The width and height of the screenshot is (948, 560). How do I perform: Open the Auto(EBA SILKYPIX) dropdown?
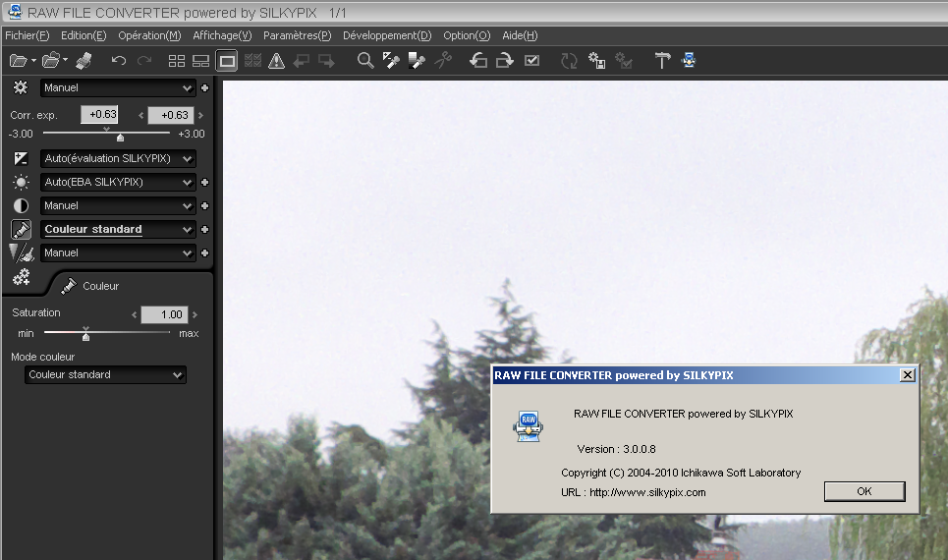coord(118,182)
